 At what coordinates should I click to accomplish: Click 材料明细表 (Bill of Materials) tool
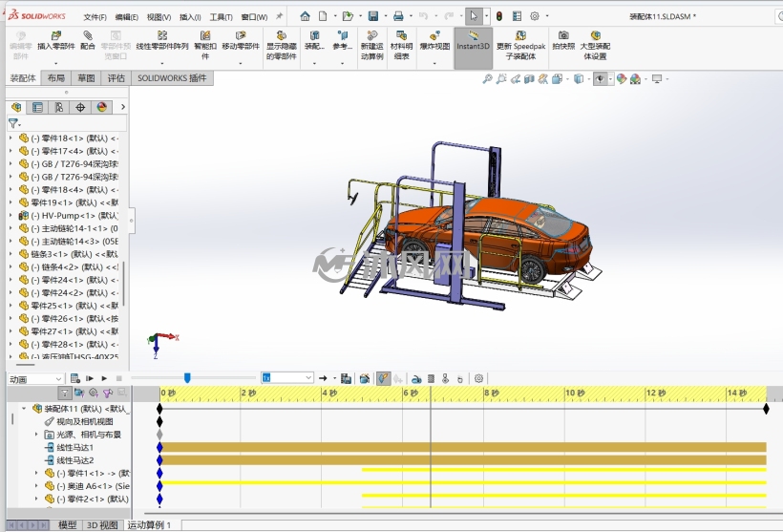point(401,45)
